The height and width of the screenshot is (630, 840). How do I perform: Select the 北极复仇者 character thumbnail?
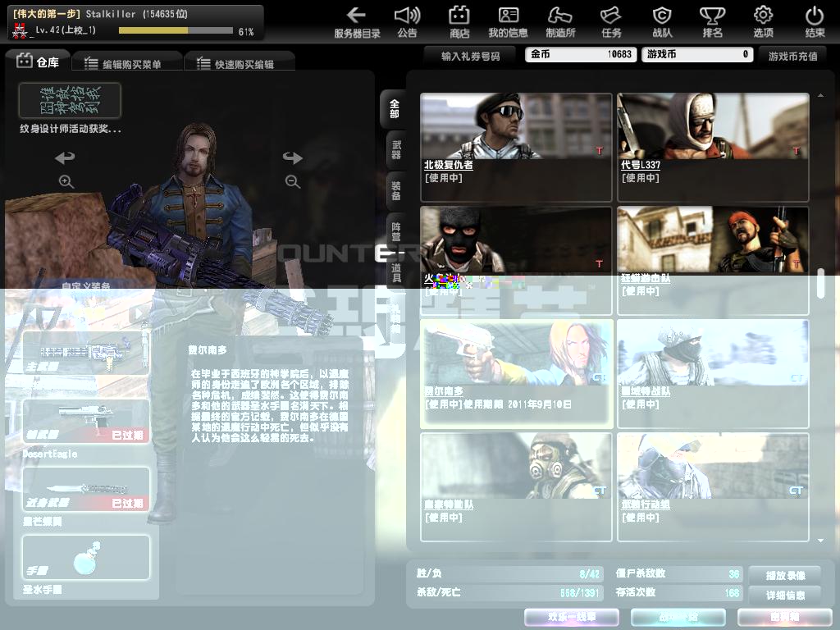pyautogui.click(x=516, y=146)
